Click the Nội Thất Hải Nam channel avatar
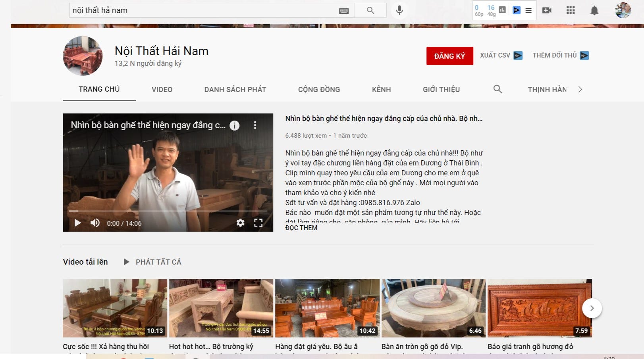Screen dimensions: 644x359 [x=83, y=56]
